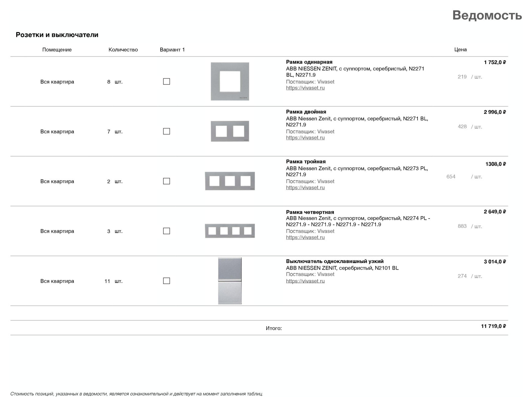Image resolution: width=532 pixels, height=407 pixels.
Task: Click Вся квартира in the switch row
Action: click(57, 281)
